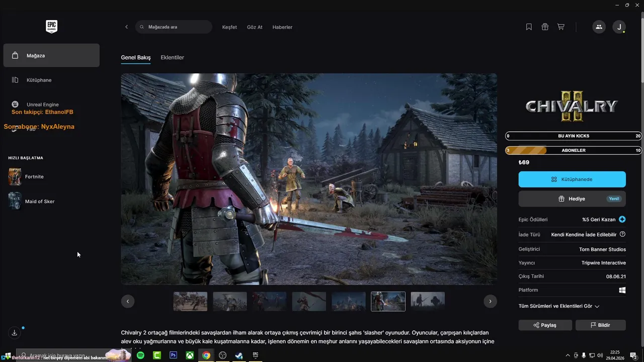Click the Paylaş share button
The image size is (644, 362).
545,325
